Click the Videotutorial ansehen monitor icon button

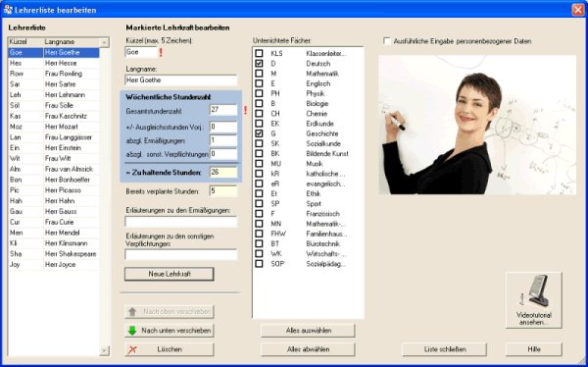[x=534, y=299]
